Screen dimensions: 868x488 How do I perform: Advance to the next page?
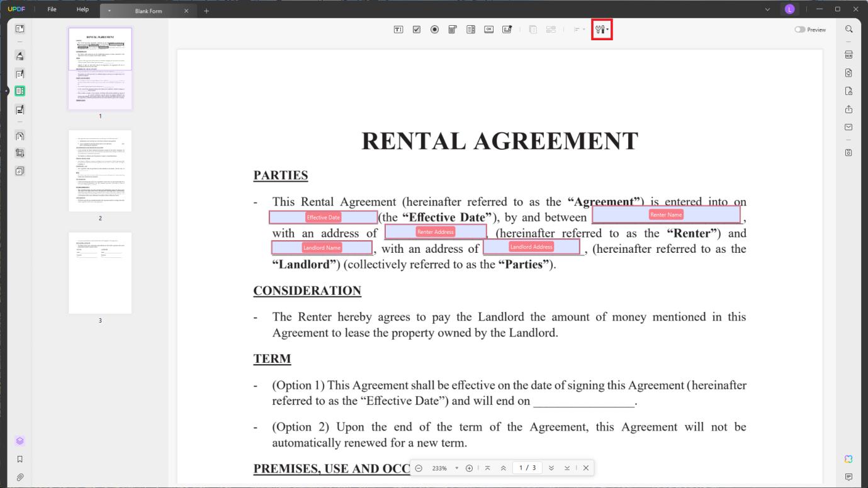pos(551,468)
